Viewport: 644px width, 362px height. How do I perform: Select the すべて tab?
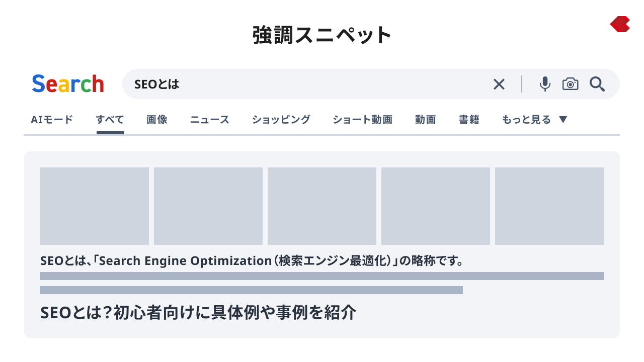pyautogui.click(x=110, y=120)
